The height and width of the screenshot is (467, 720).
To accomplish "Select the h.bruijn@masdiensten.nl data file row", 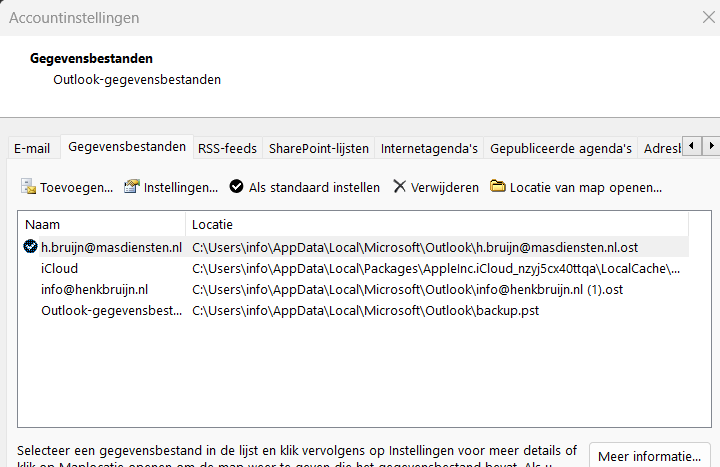I will click(x=354, y=247).
